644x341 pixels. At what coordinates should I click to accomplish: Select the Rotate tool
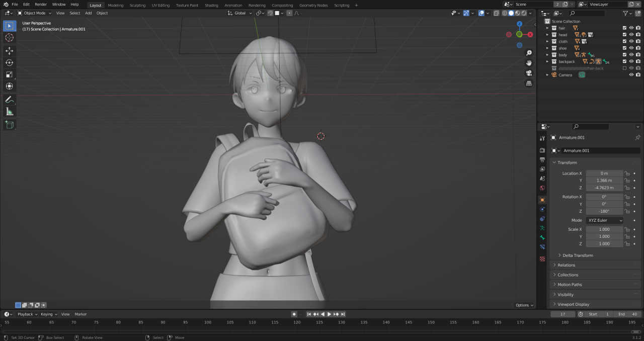(x=10, y=63)
